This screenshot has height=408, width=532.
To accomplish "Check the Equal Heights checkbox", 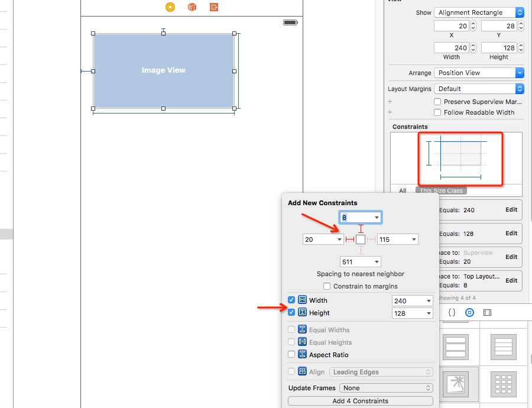I will pos(291,342).
